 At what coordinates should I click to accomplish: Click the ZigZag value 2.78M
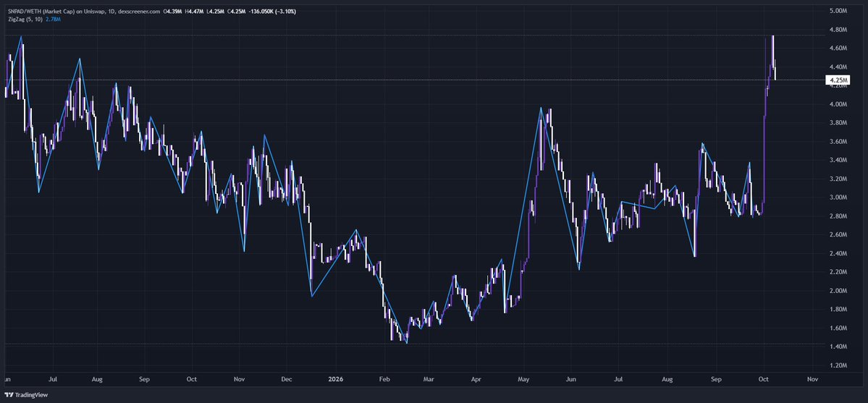(x=53, y=19)
